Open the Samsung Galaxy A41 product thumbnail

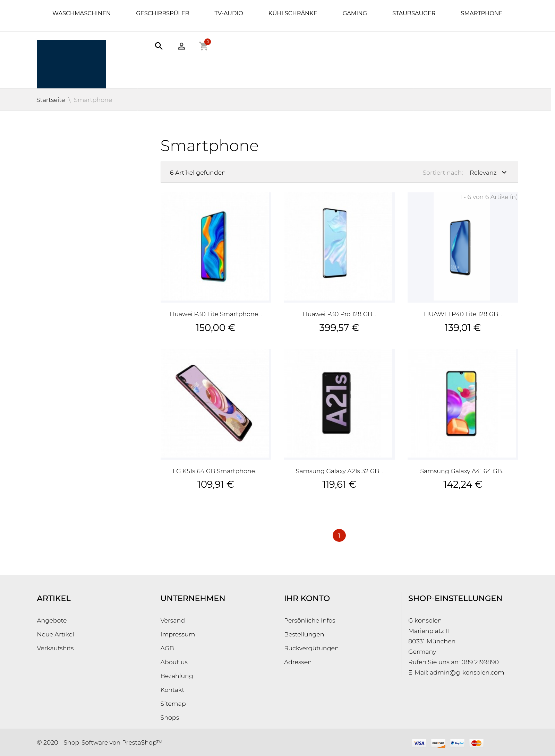click(463, 404)
